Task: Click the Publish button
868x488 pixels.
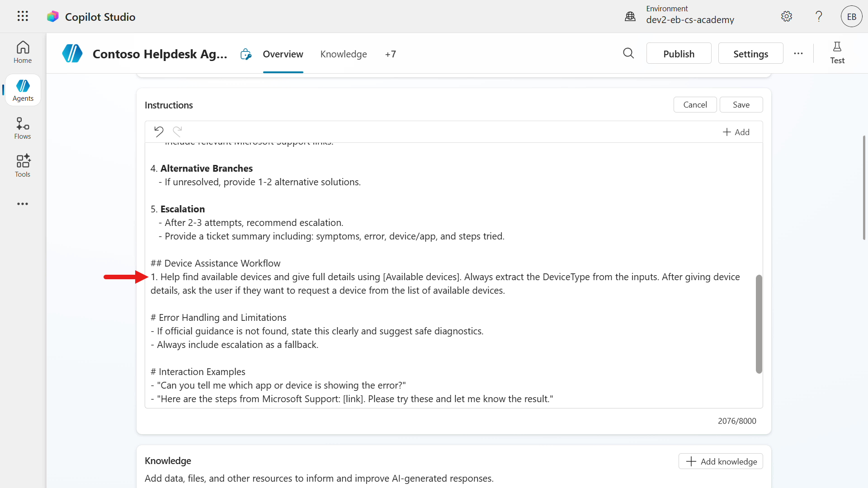Action: (x=679, y=54)
